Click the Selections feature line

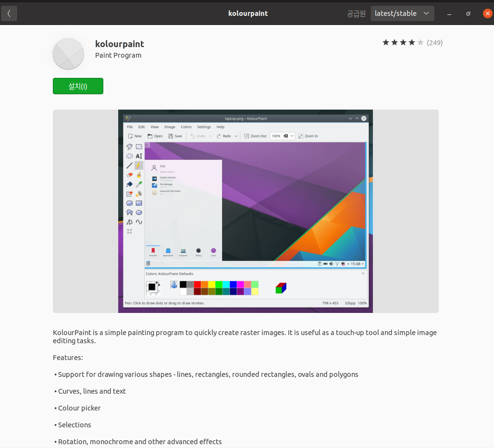(73, 424)
